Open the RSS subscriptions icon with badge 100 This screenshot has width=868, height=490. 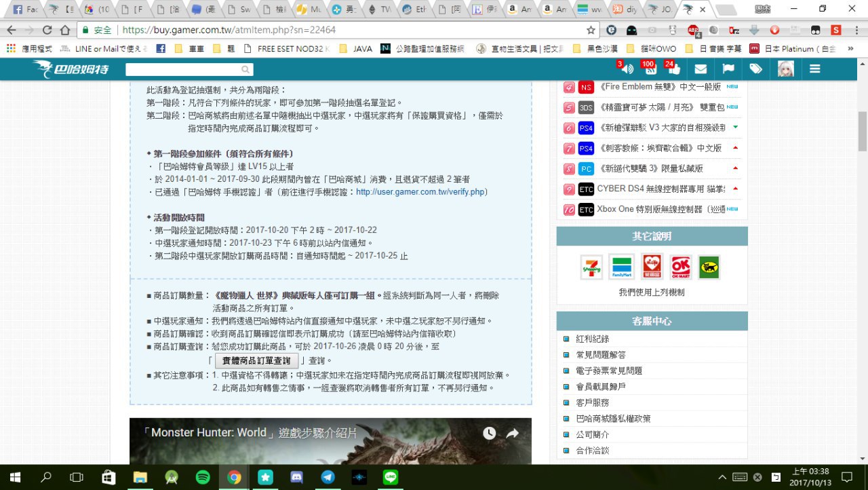649,69
